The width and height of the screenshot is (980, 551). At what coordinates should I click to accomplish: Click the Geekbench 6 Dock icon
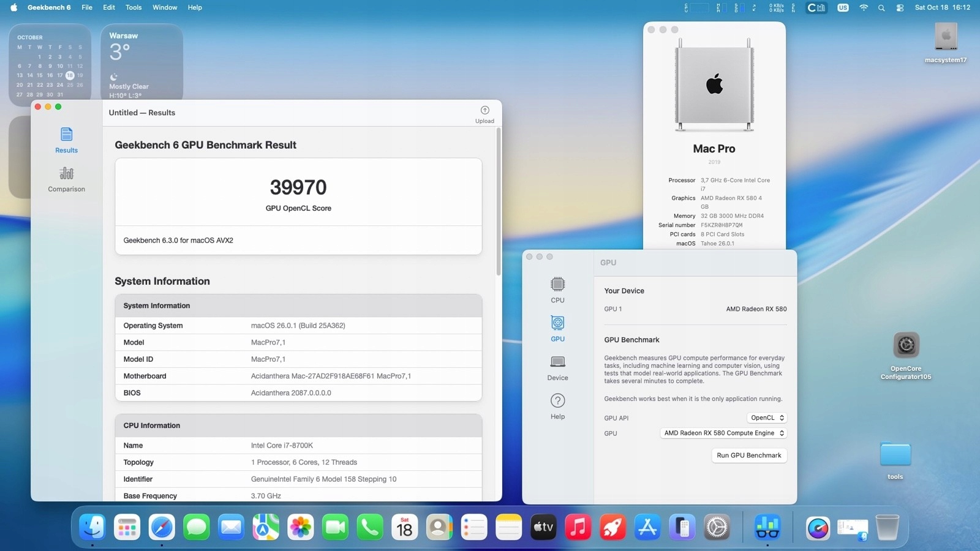(x=767, y=527)
